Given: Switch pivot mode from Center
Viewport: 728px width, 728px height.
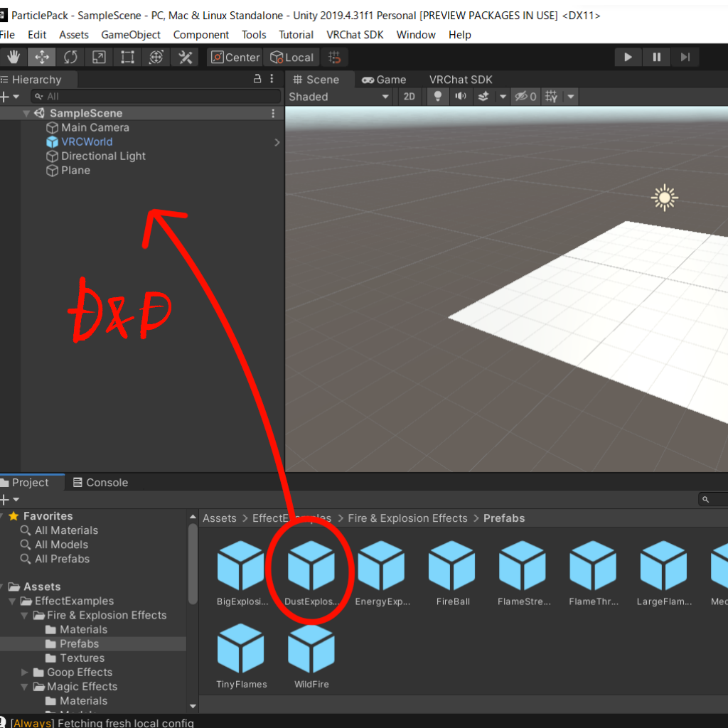Looking at the screenshot, I should [x=235, y=57].
